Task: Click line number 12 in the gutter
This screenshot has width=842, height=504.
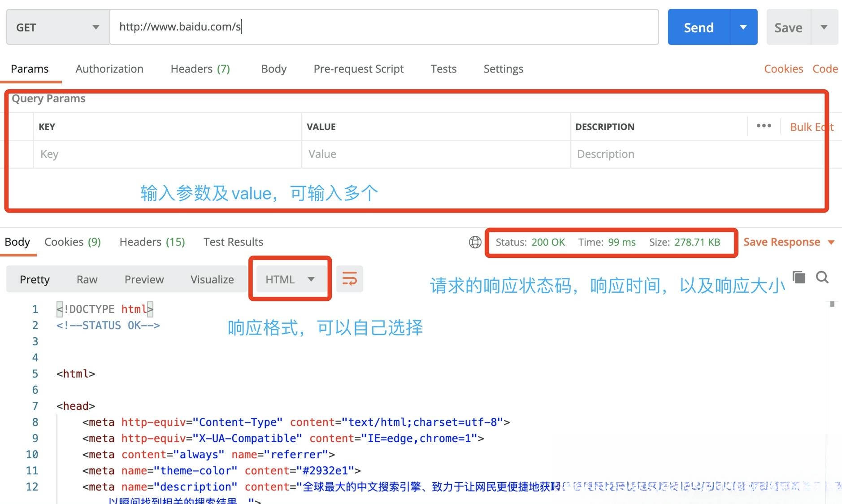Action: tap(32, 487)
